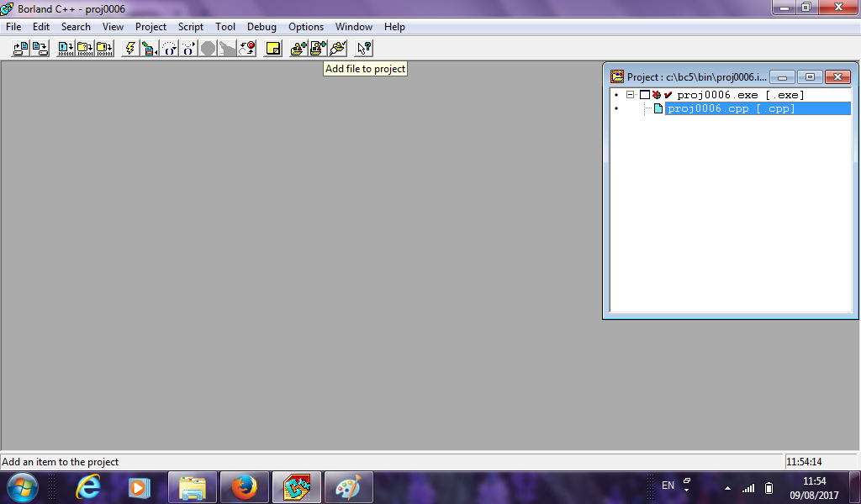Click the add icon just left of plug icon
Screen dimensions: 861x504
point(318,48)
